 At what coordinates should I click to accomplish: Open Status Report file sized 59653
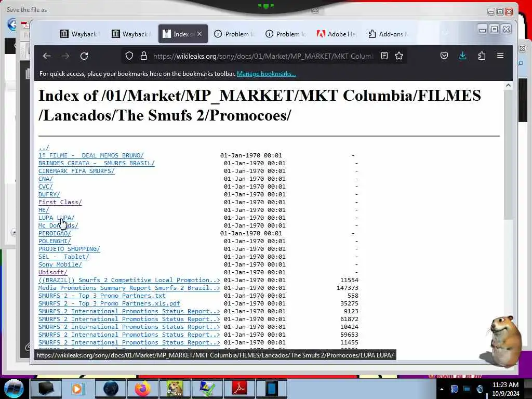[129, 335]
